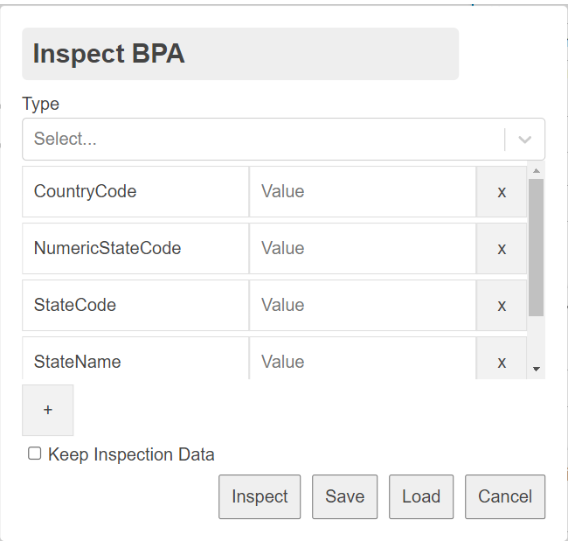Remove the CountryCode row with x
This screenshot has height=547, width=569.
[501, 192]
